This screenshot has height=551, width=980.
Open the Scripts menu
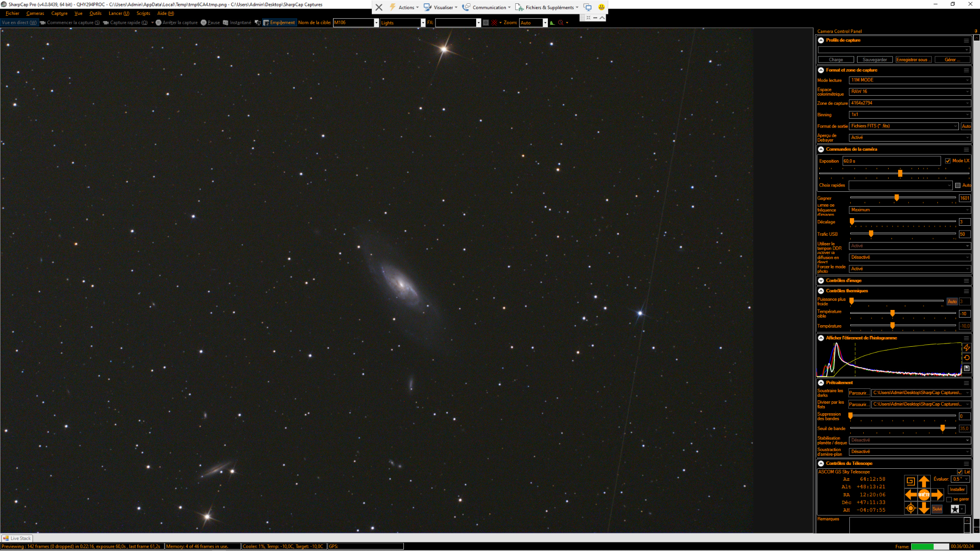point(143,13)
